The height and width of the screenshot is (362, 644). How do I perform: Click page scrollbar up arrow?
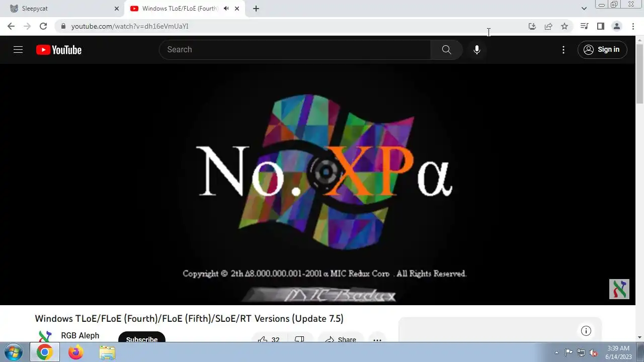(x=639, y=39)
